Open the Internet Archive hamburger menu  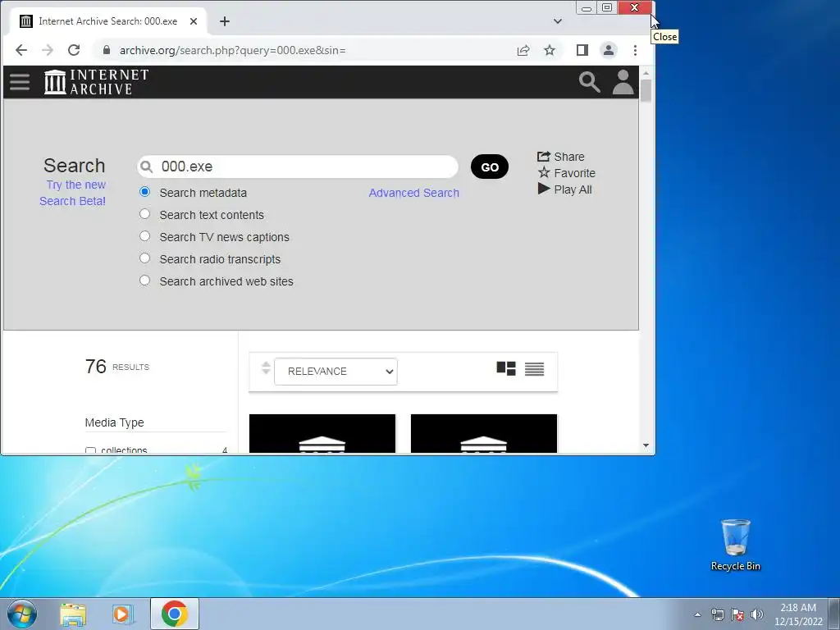pyautogui.click(x=20, y=82)
